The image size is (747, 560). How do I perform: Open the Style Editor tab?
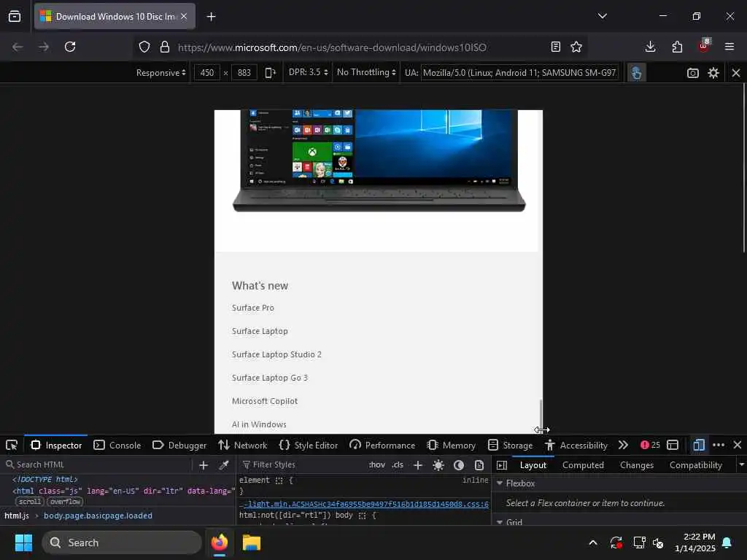309,446
